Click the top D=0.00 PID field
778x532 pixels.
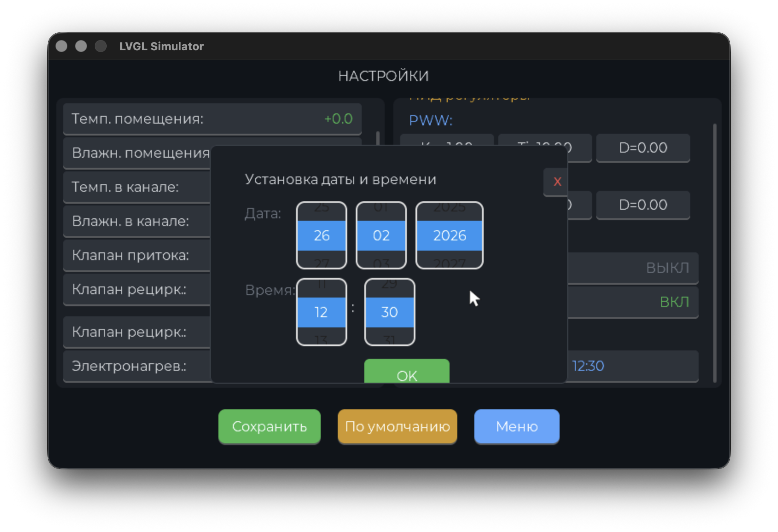tap(643, 148)
